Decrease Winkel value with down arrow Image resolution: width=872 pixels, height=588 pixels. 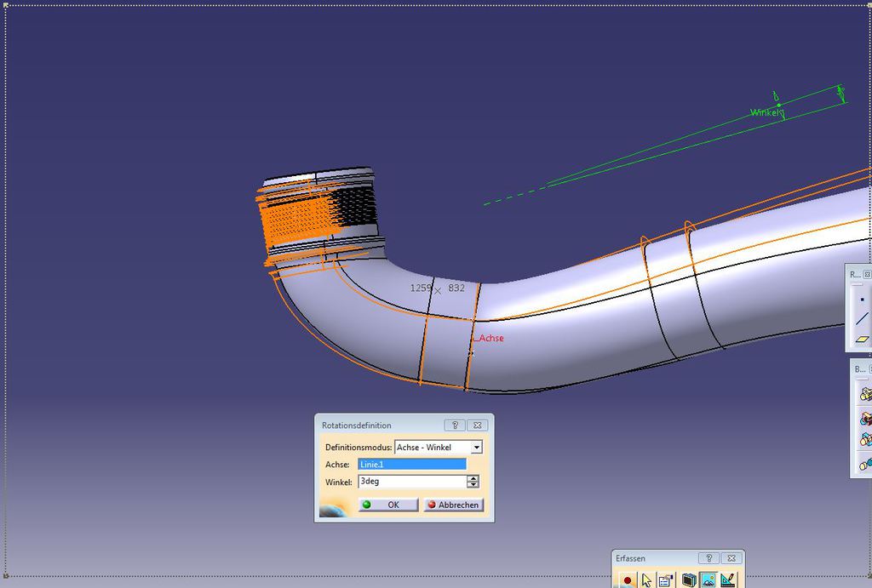click(x=473, y=485)
